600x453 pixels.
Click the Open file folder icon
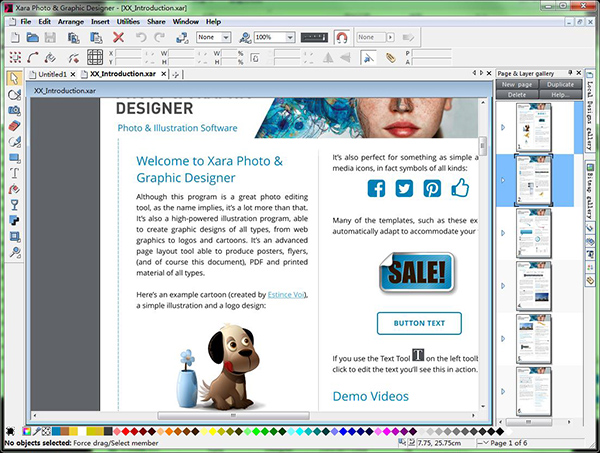click(x=33, y=37)
